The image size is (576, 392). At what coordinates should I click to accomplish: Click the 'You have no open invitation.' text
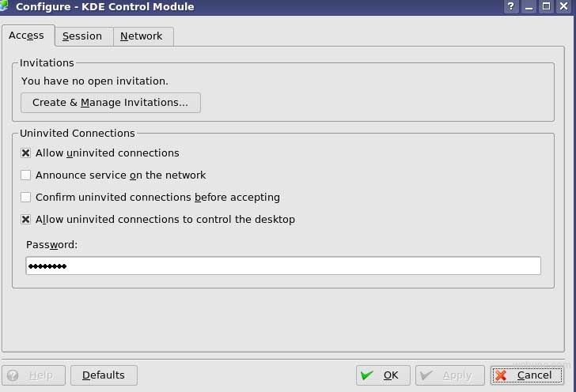point(95,81)
